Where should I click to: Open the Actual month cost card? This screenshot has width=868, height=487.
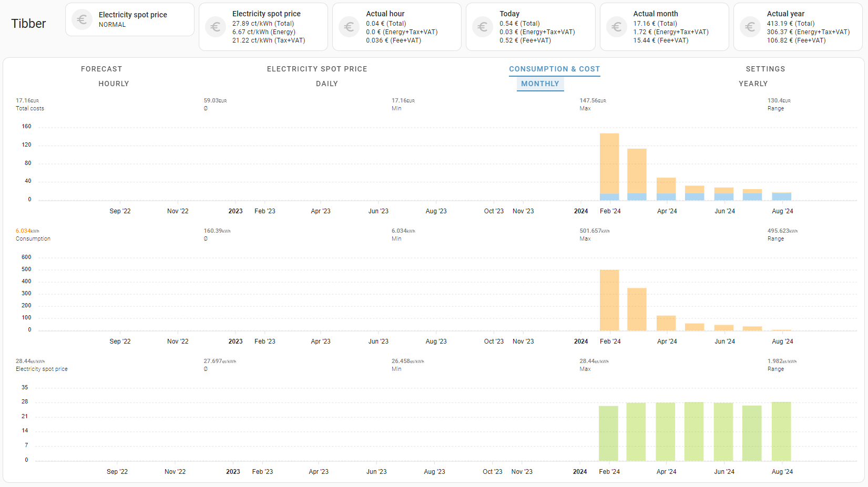[x=665, y=27]
